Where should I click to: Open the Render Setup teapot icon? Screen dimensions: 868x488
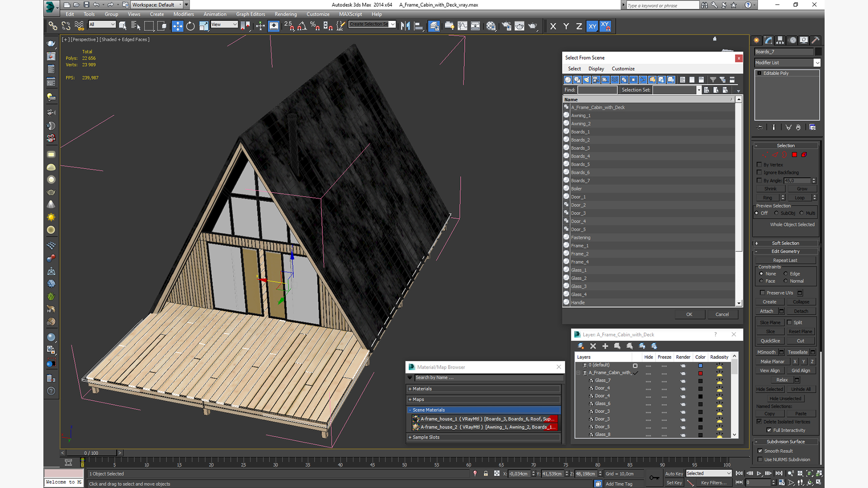click(506, 26)
